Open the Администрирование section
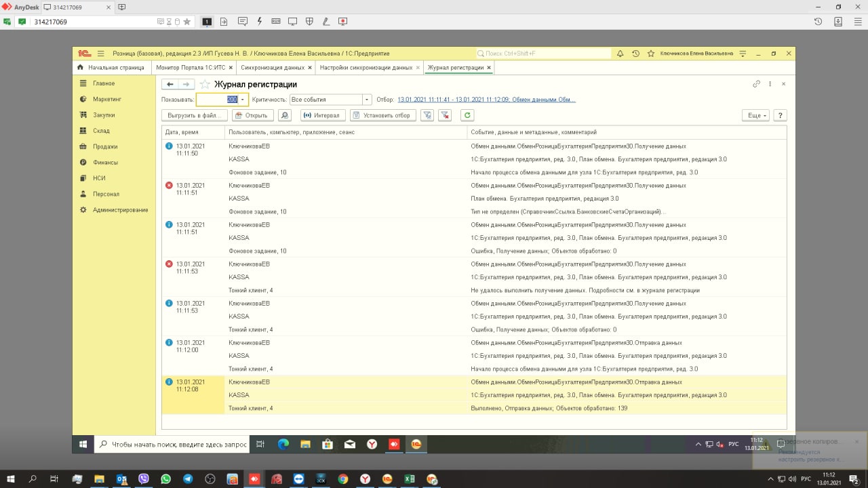The width and height of the screenshot is (868, 488). [x=120, y=210]
